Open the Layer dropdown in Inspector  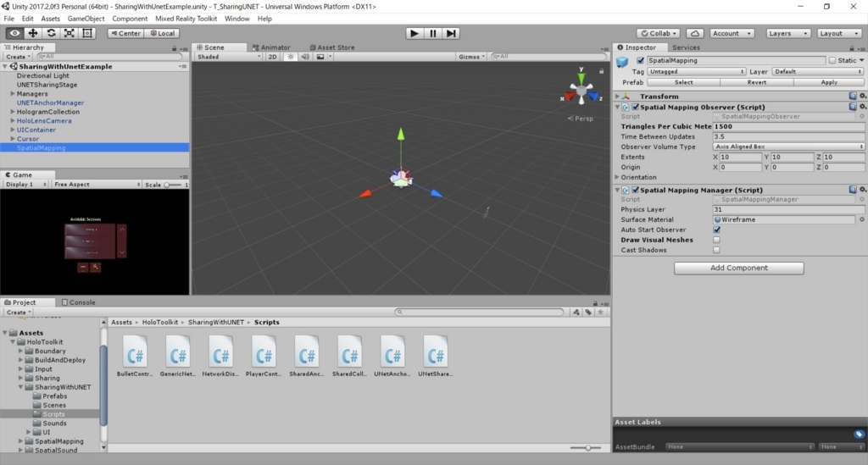(x=818, y=71)
